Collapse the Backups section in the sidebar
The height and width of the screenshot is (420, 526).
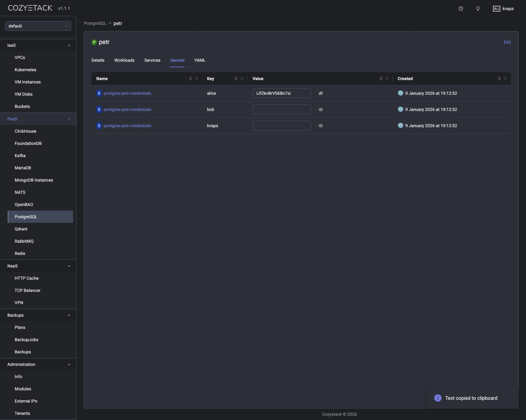click(69, 315)
